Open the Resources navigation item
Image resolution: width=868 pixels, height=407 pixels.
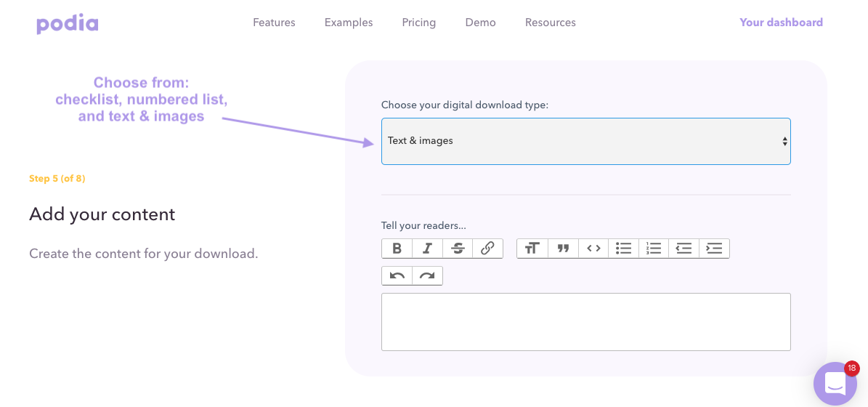tap(551, 23)
